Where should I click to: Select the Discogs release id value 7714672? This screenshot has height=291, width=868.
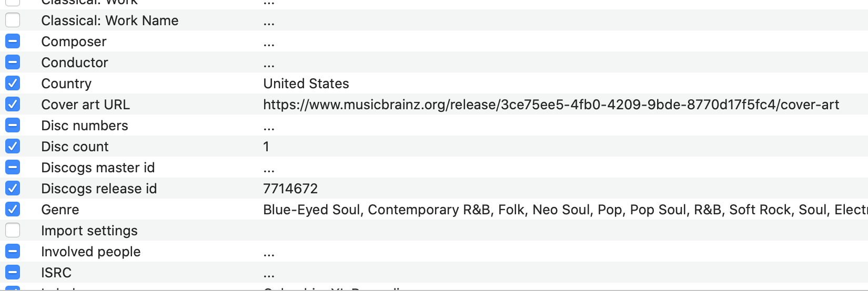pos(290,189)
